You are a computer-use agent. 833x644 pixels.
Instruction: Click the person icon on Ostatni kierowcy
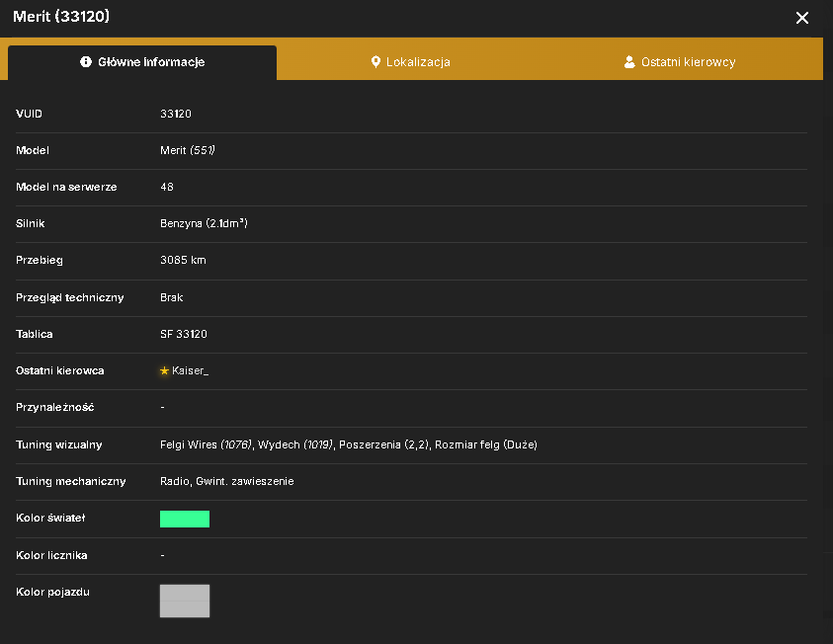point(629,62)
